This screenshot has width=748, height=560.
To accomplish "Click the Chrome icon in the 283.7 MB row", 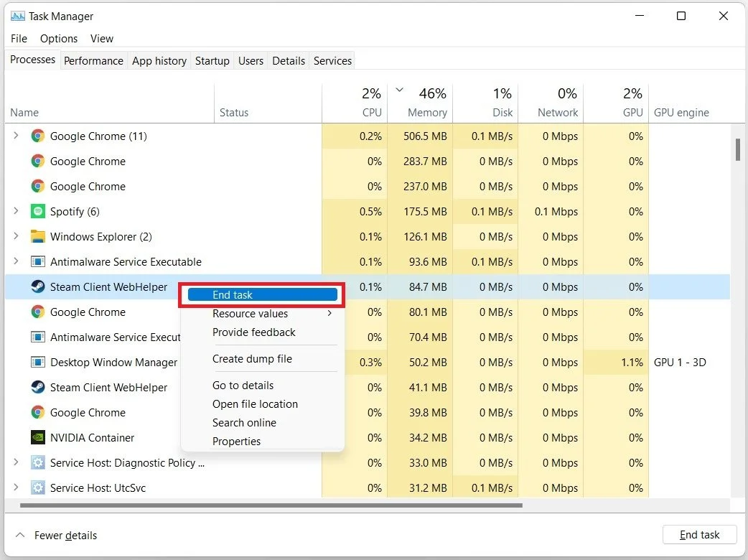I will tap(37, 162).
